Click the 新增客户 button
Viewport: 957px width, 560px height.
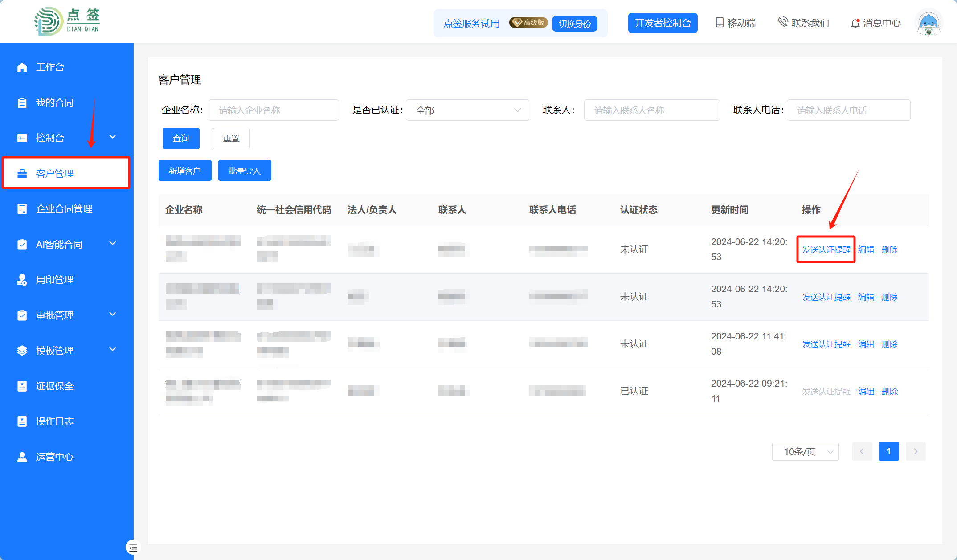pyautogui.click(x=185, y=171)
